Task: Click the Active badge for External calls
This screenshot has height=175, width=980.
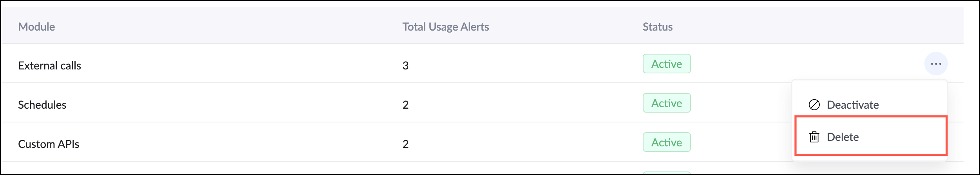Action: tap(666, 64)
